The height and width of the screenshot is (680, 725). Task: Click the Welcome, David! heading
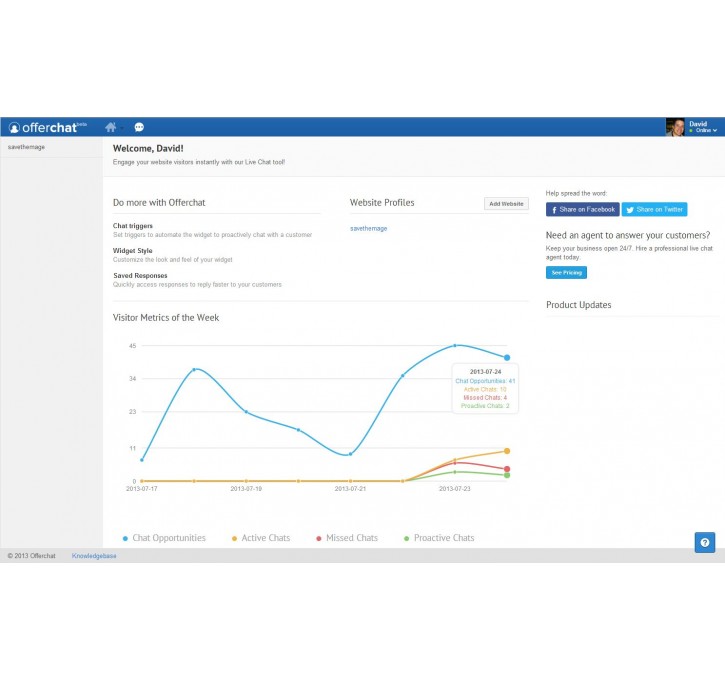click(x=148, y=149)
